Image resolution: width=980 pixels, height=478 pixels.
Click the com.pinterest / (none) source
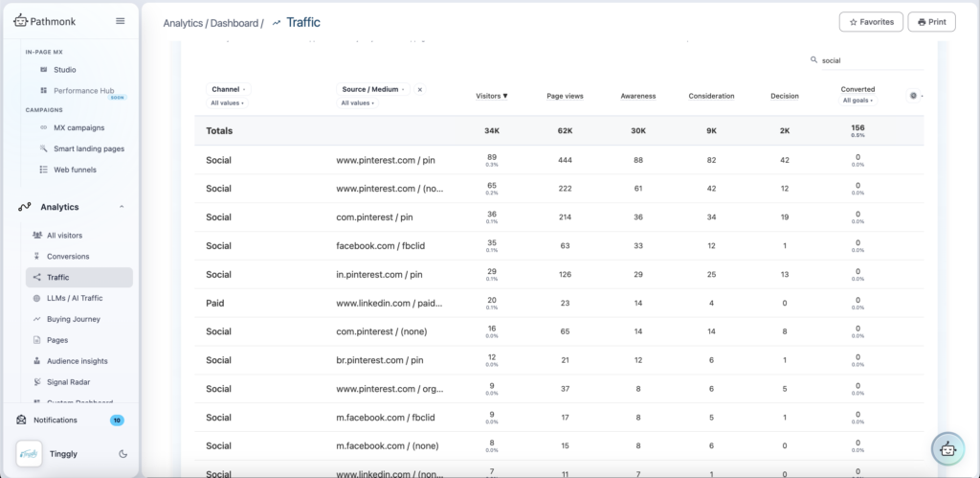coord(382,331)
